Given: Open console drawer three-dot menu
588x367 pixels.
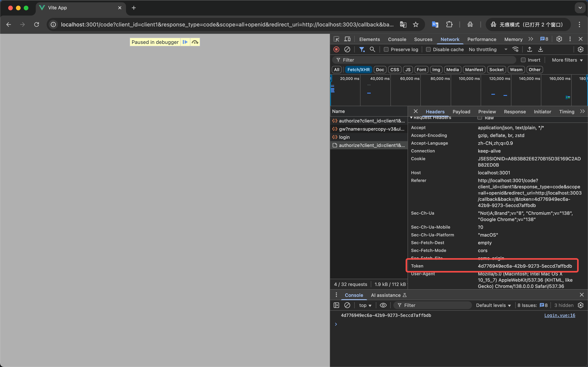Looking at the screenshot, I should [336, 295].
